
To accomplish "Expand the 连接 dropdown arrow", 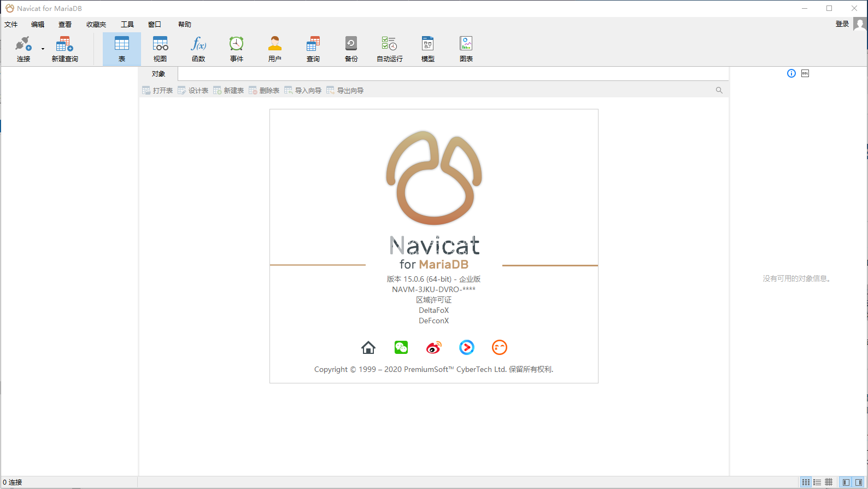I will click(43, 49).
